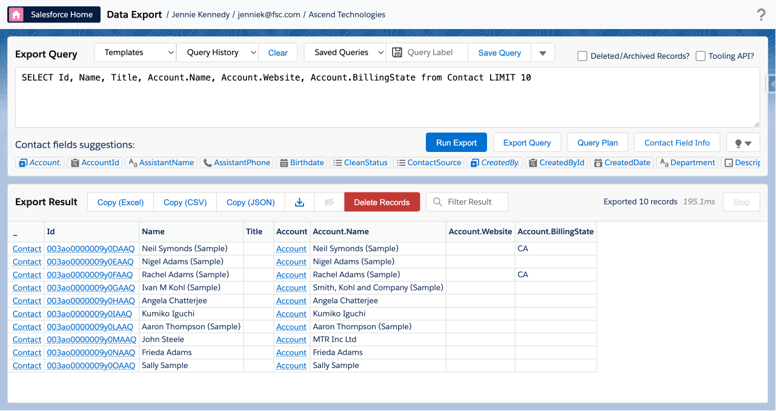Open the Account link for MTR Inc Ltd
The image size is (776, 411).
pyautogui.click(x=291, y=340)
